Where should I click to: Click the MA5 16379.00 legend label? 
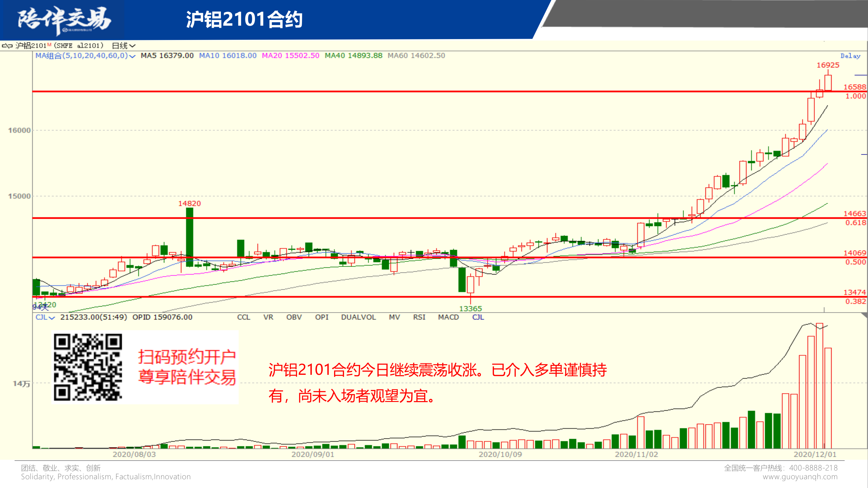click(x=167, y=56)
